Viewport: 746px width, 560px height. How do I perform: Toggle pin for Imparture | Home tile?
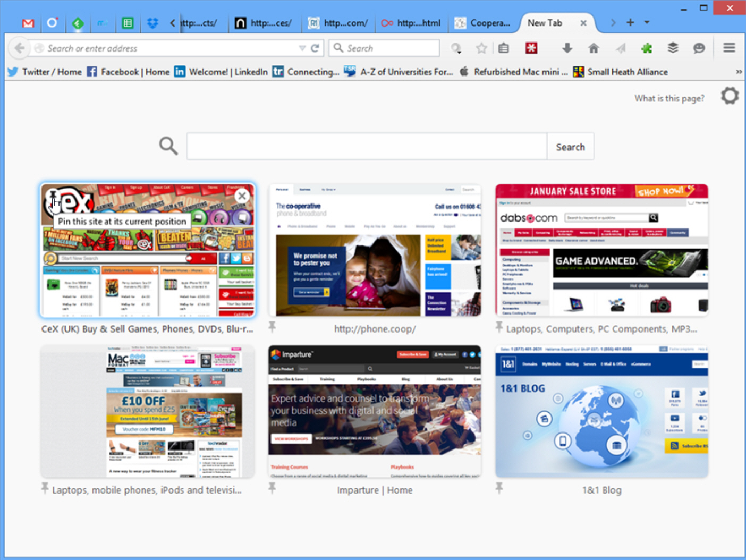272,488
